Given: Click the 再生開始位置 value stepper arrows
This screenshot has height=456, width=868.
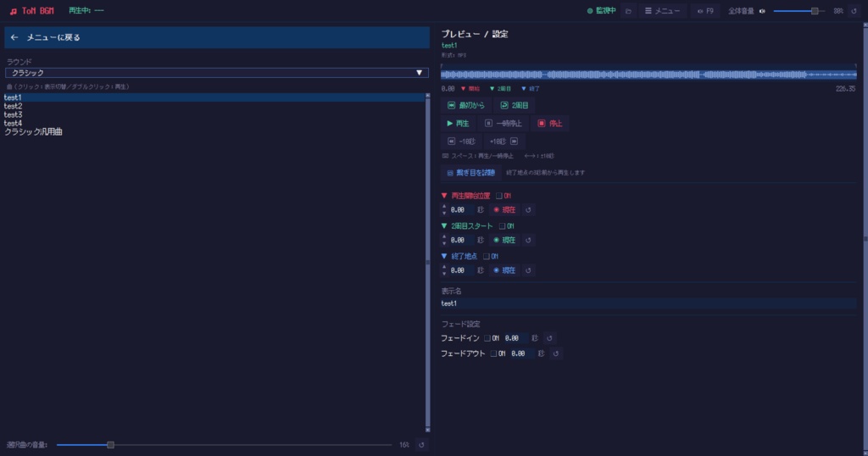Looking at the screenshot, I should tap(444, 209).
